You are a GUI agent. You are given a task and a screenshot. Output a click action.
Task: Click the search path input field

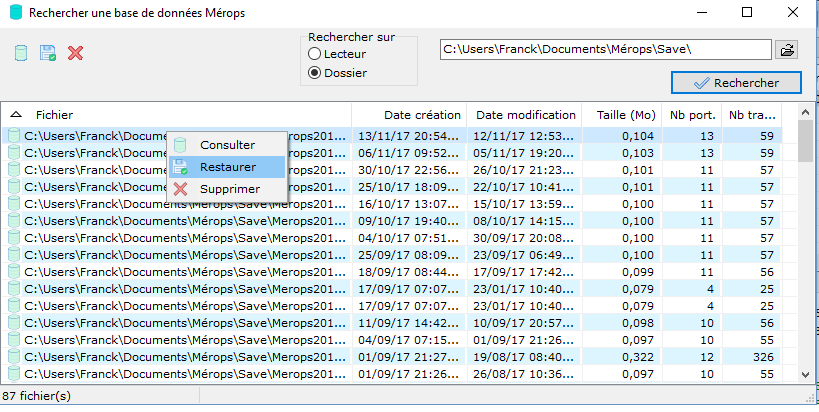tap(605, 50)
